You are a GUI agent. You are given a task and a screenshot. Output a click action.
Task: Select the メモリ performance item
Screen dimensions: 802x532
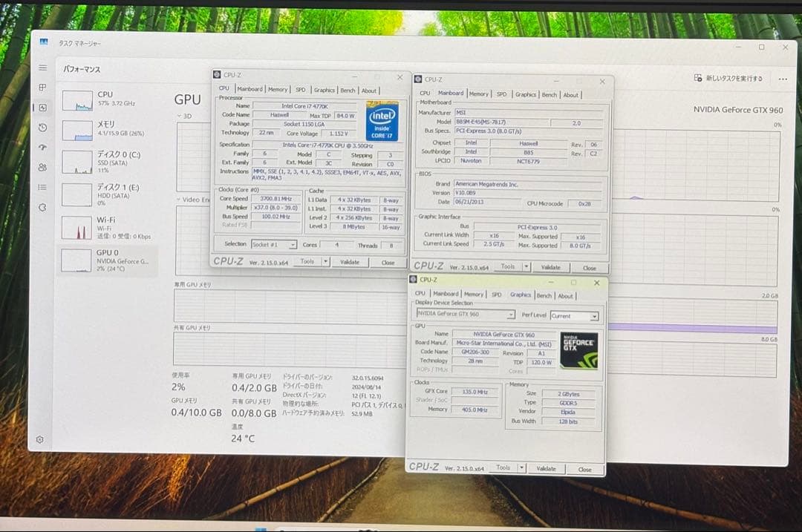(109, 129)
